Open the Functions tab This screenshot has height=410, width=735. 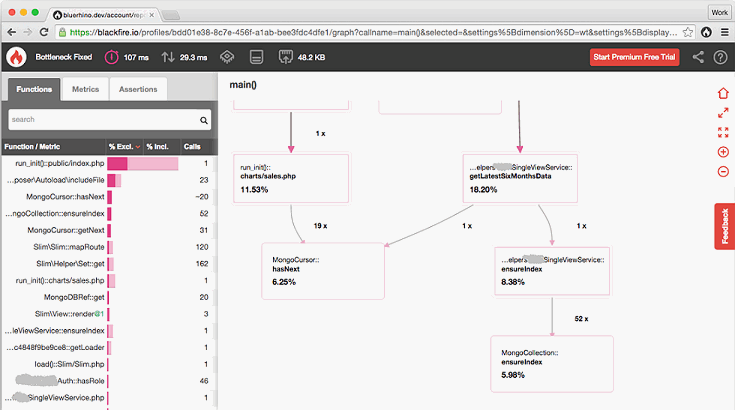click(34, 89)
